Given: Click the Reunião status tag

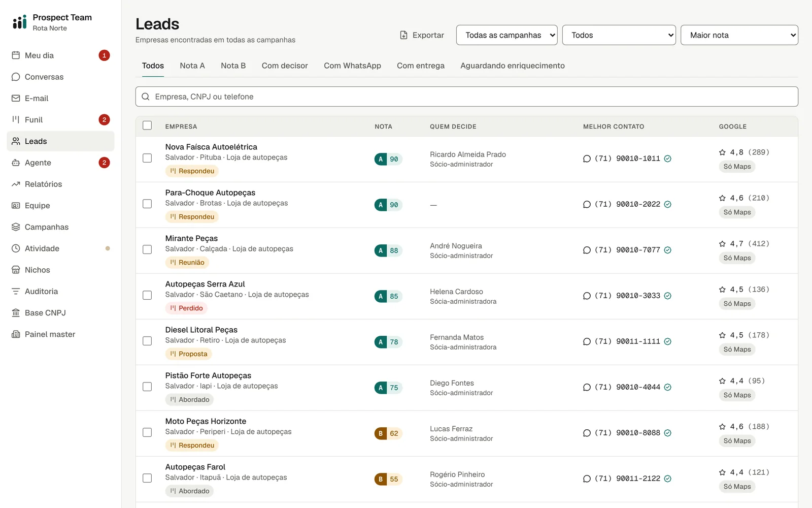Looking at the screenshot, I should tap(187, 262).
